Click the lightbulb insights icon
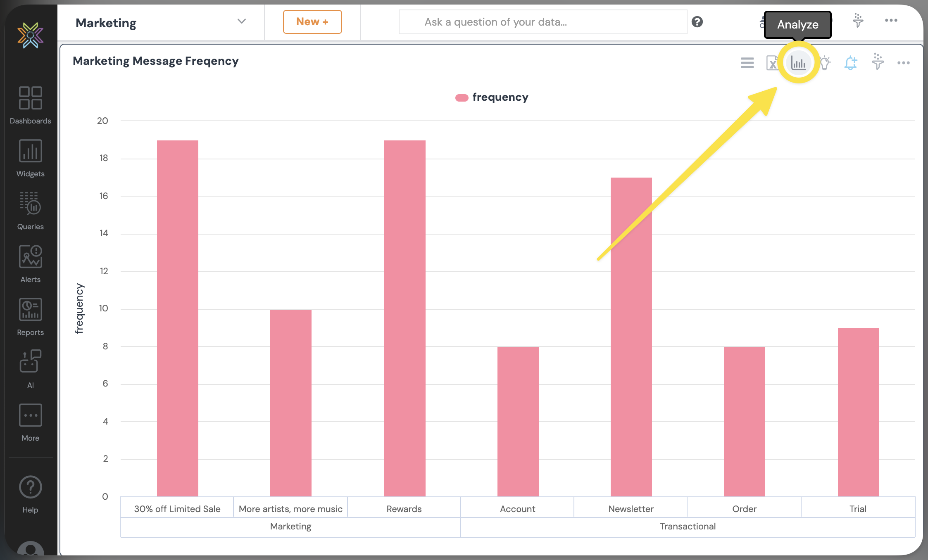The image size is (928, 560). [x=825, y=63]
